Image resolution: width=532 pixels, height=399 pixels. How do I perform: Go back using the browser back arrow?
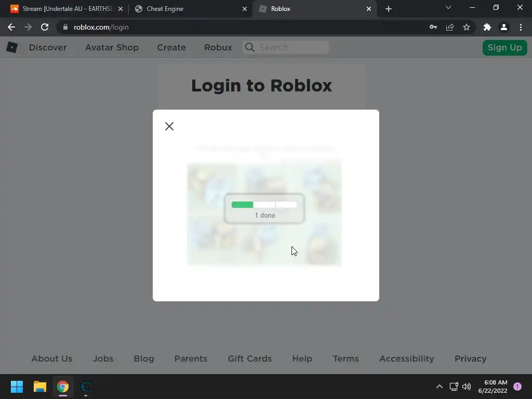[x=11, y=27]
